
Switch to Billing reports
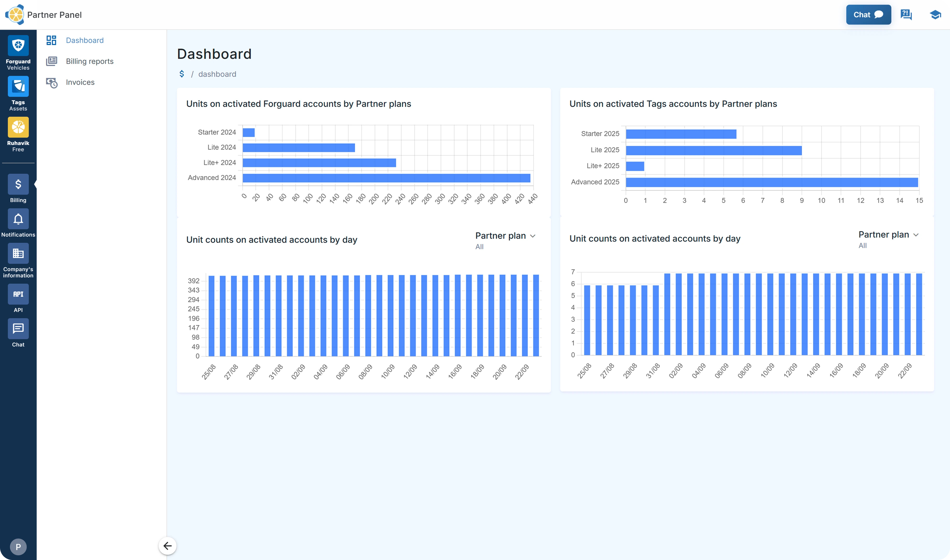pos(90,61)
